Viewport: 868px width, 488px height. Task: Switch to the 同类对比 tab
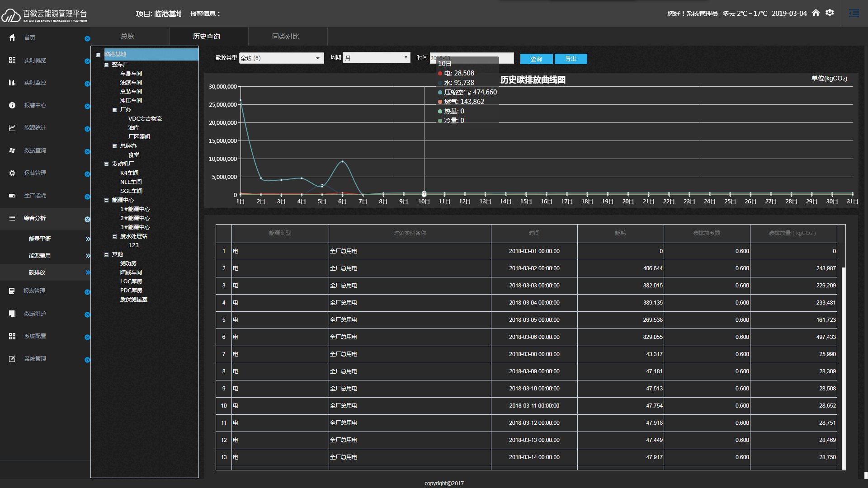[x=286, y=37]
